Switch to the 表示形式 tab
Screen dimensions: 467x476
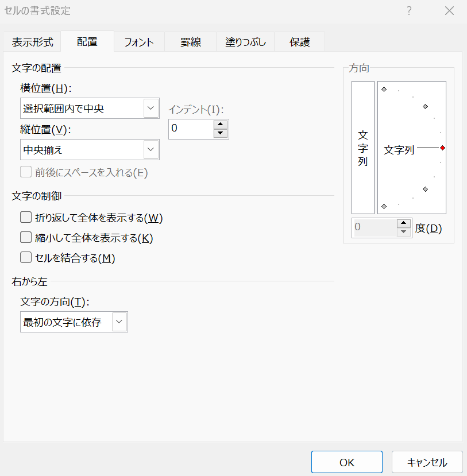pyautogui.click(x=33, y=42)
